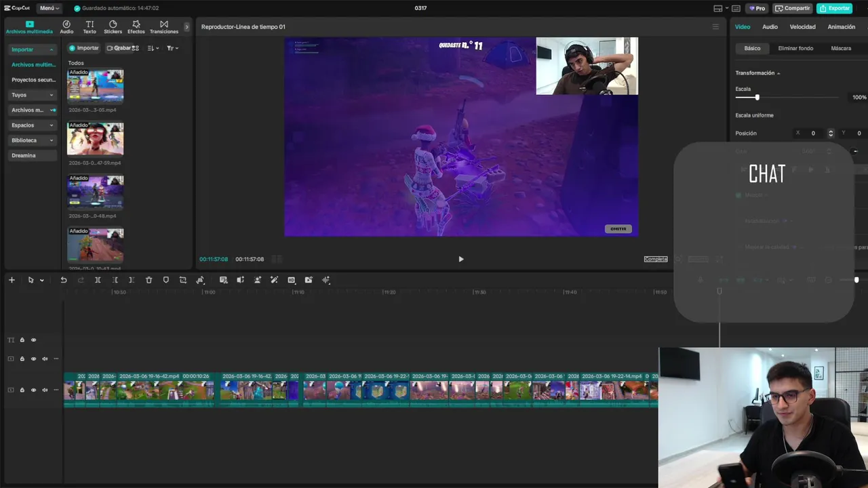Click the Pro upgrade button

coord(757,8)
